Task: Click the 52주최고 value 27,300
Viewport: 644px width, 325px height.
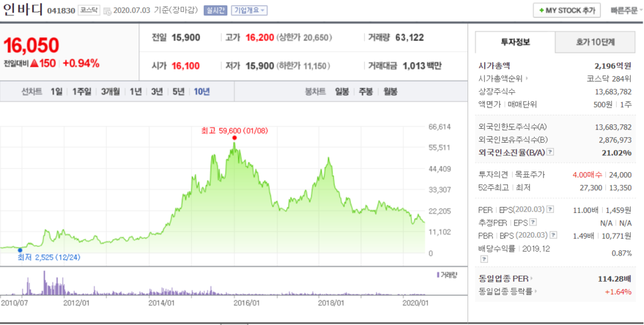Action: point(591,188)
